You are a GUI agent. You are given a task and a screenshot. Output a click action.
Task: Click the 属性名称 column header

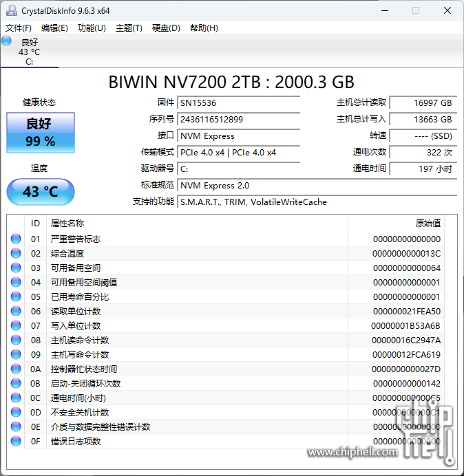point(67,223)
